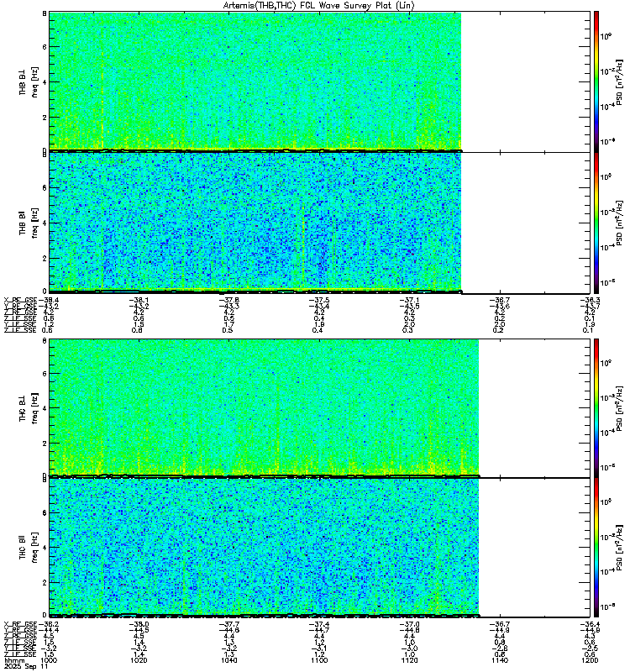The height and width of the screenshot is (672, 630).
Task: Click the 1140 time tick label
Action: click(x=500, y=660)
